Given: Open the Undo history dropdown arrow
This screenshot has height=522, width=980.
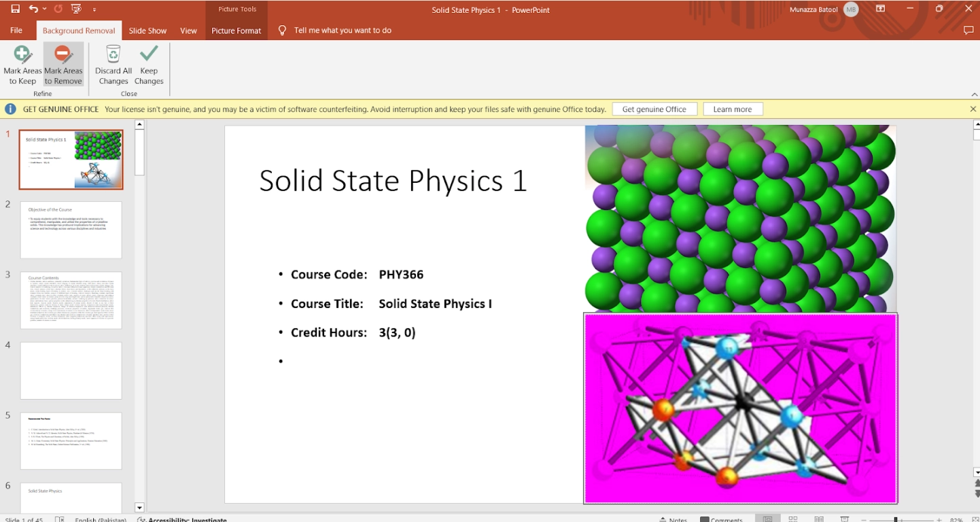Looking at the screenshot, I should (45, 10).
